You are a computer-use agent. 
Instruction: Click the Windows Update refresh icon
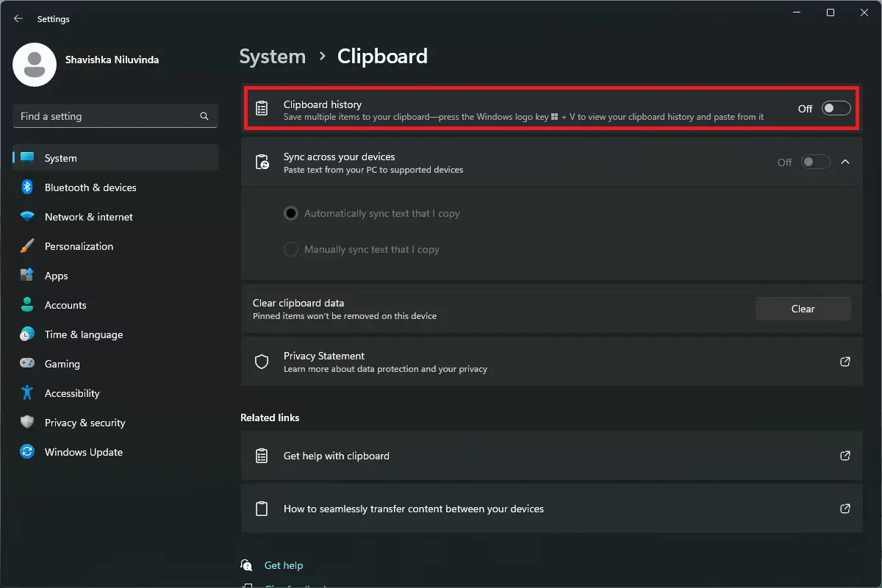pos(27,452)
